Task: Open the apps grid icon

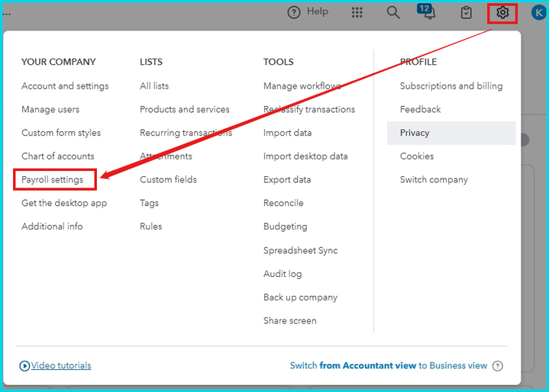Action: [357, 13]
